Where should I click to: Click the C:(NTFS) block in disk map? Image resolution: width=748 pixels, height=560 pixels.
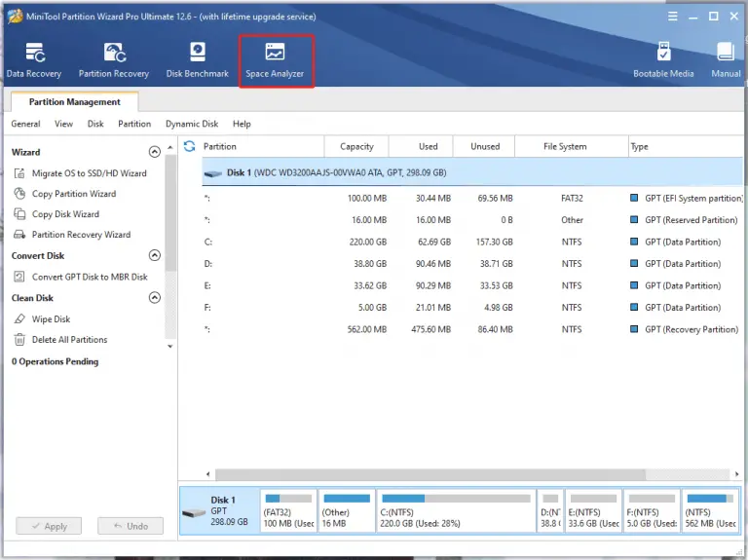click(x=456, y=510)
